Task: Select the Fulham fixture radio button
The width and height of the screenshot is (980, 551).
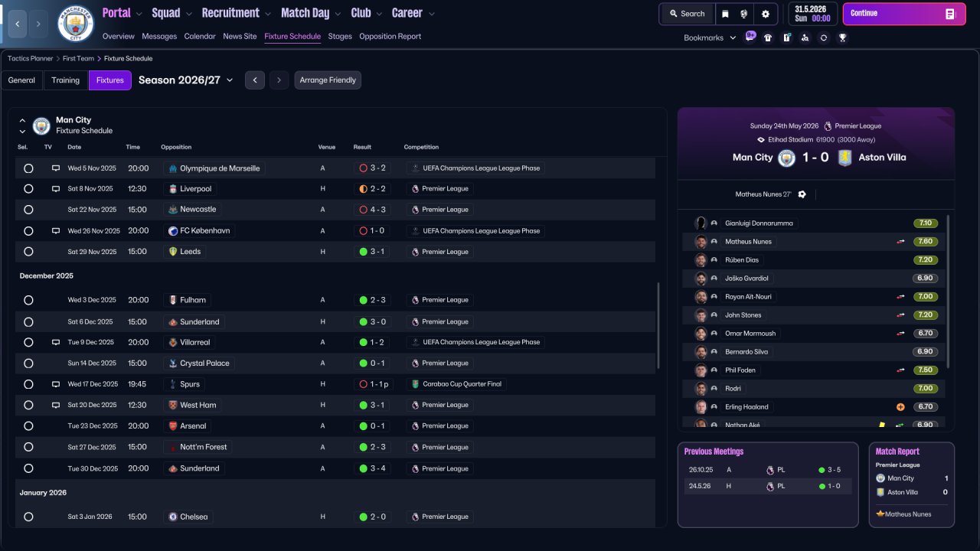Action: 28,301
